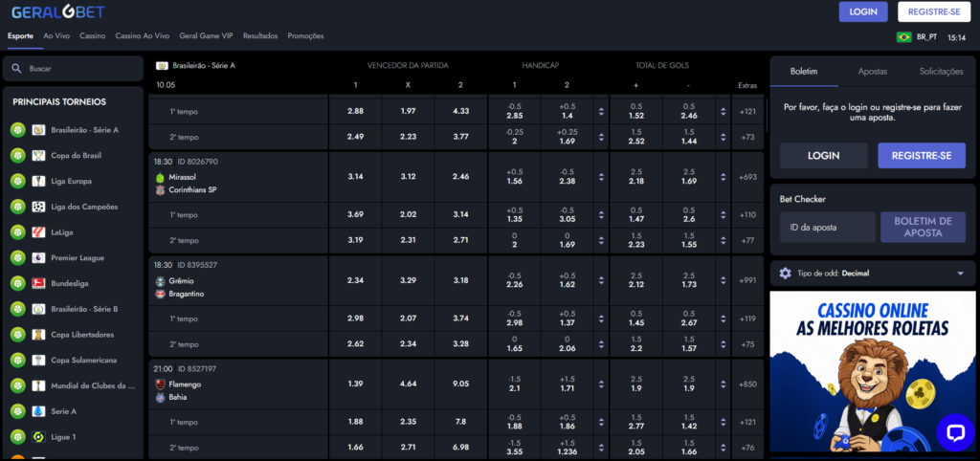
Task: Open +850 extra markets for Flamengo match
Action: pyautogui.click(x=747, y=384)
